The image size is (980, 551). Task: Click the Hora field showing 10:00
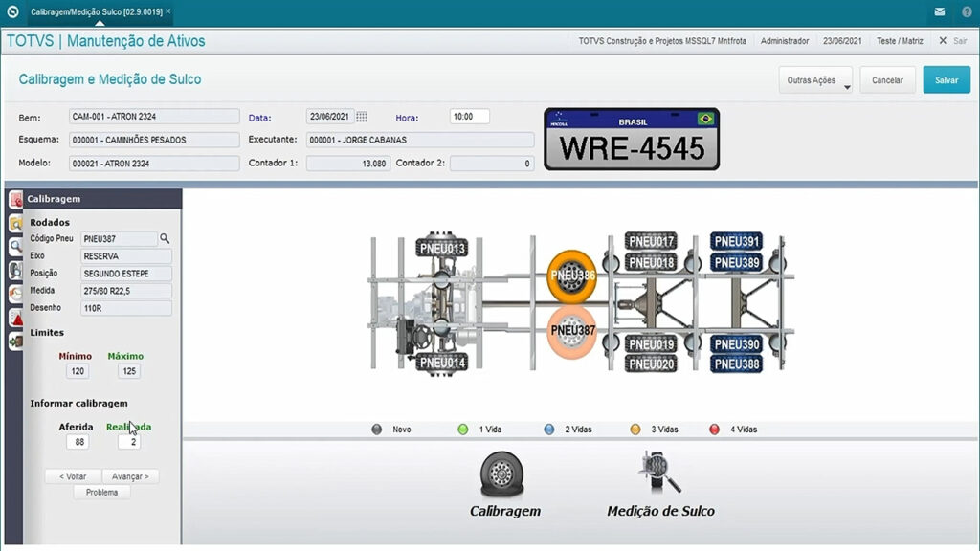pos(469,117)
